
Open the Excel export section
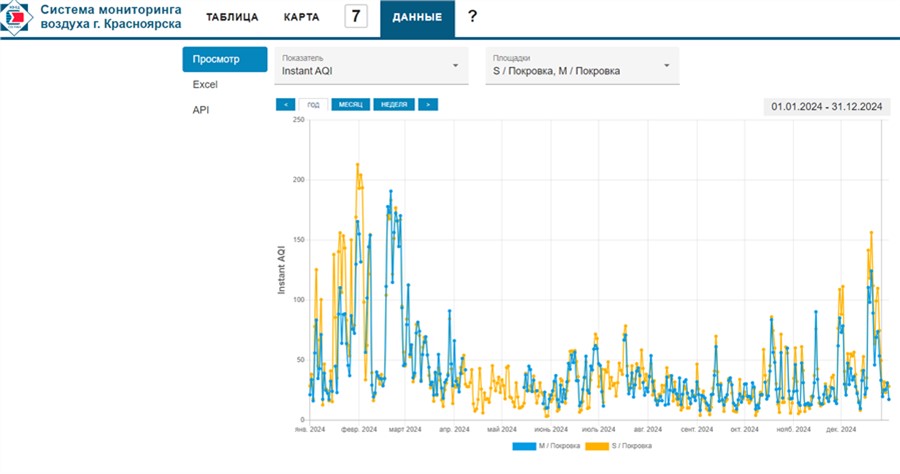[205, 85]
